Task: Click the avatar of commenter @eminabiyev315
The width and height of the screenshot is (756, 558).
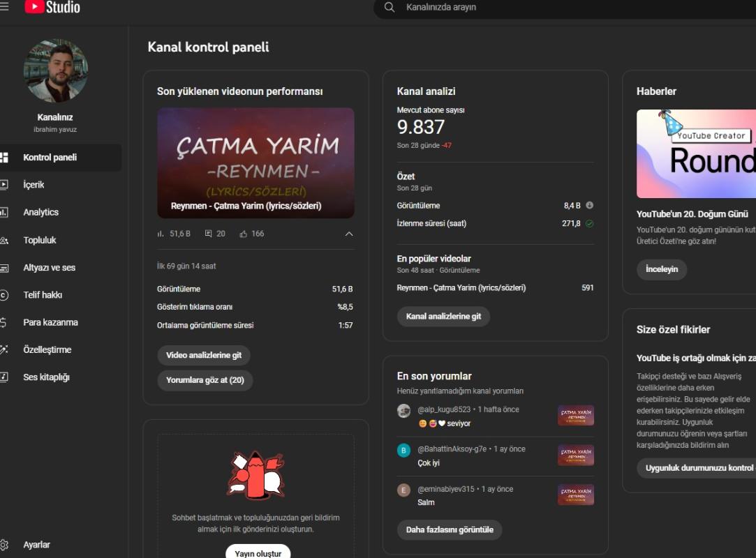Action: click(403, 490)
